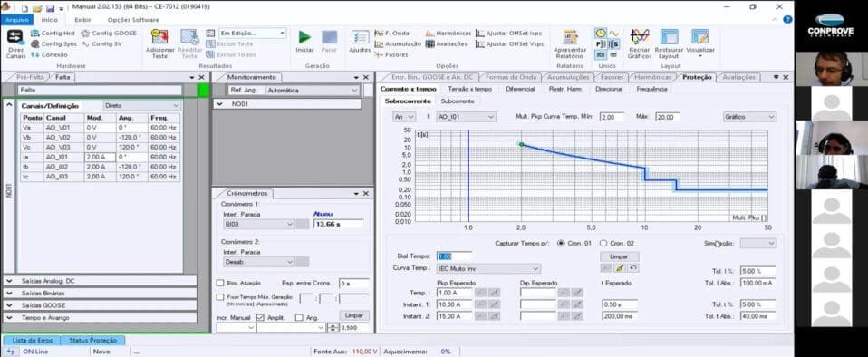Screen dimensions: 868x357
Task: Open the Curva Temp. IEC Muito Inv. dropdown
Action: (488, 269)
